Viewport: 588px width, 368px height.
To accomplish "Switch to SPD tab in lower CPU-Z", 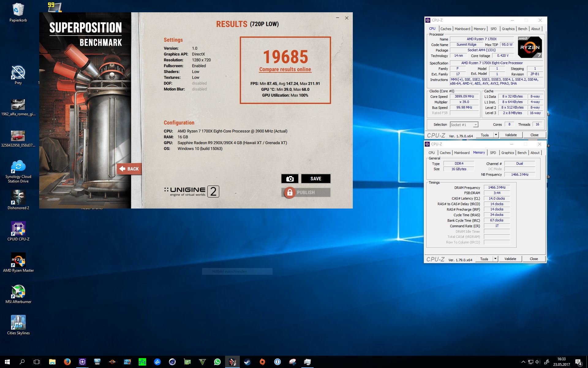I will tap(493, 153).
